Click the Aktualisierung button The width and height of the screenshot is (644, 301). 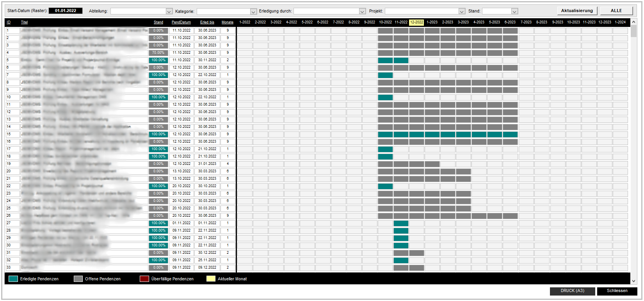(576, 11)
